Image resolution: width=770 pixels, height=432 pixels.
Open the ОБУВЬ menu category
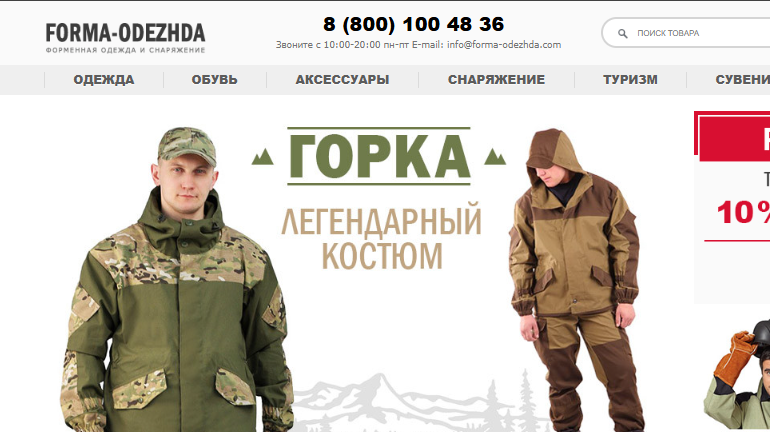click(x=215, y=80)
